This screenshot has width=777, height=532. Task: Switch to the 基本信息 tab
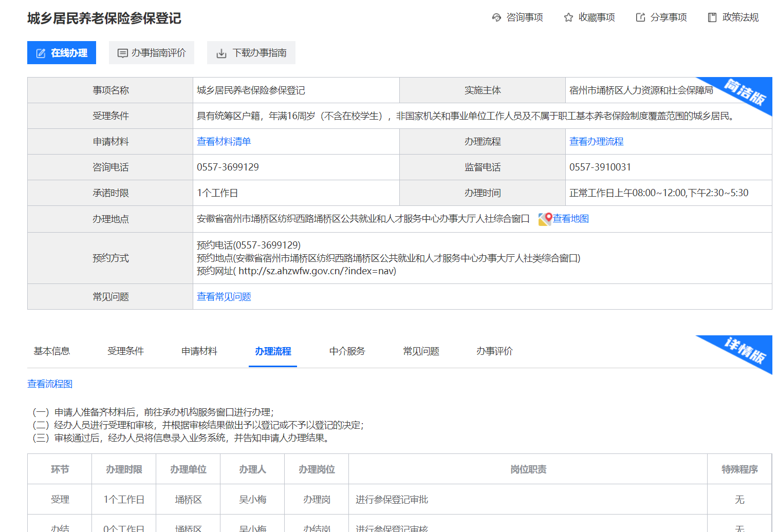coord(51,351)
